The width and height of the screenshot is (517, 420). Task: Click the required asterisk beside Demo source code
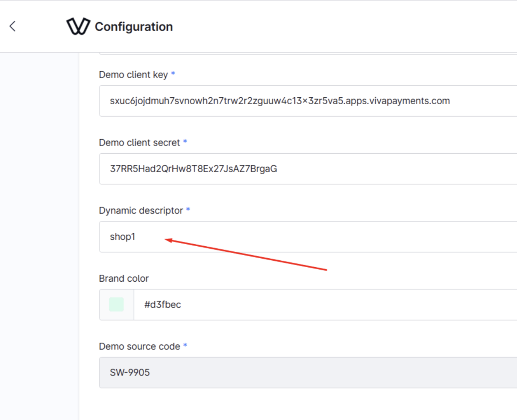[x=185, y=345]
